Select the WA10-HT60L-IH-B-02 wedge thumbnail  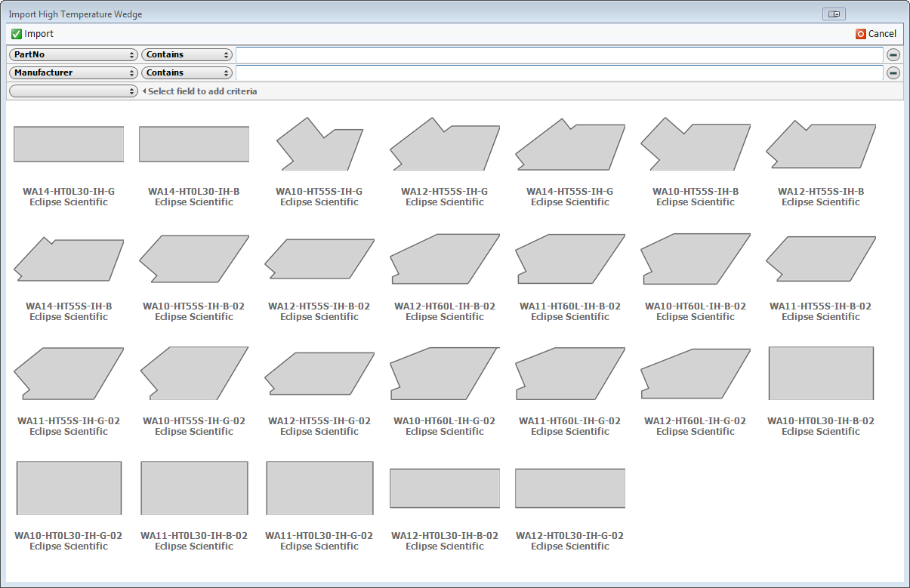click(696, 259)
